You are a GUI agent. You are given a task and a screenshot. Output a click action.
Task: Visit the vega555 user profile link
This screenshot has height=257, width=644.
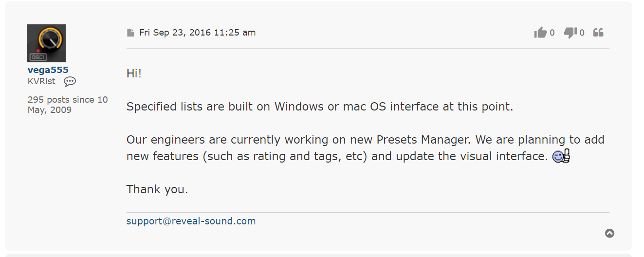pos(48,70)
